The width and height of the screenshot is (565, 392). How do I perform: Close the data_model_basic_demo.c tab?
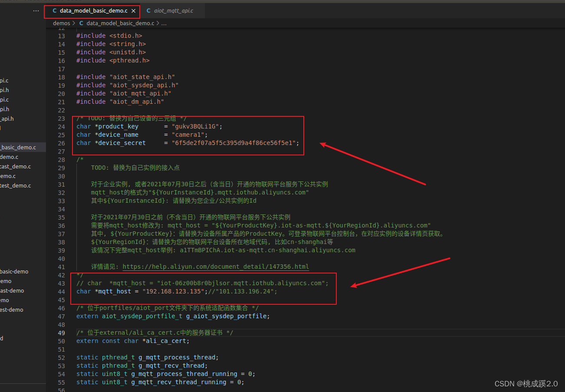click(x=133, y=11)
